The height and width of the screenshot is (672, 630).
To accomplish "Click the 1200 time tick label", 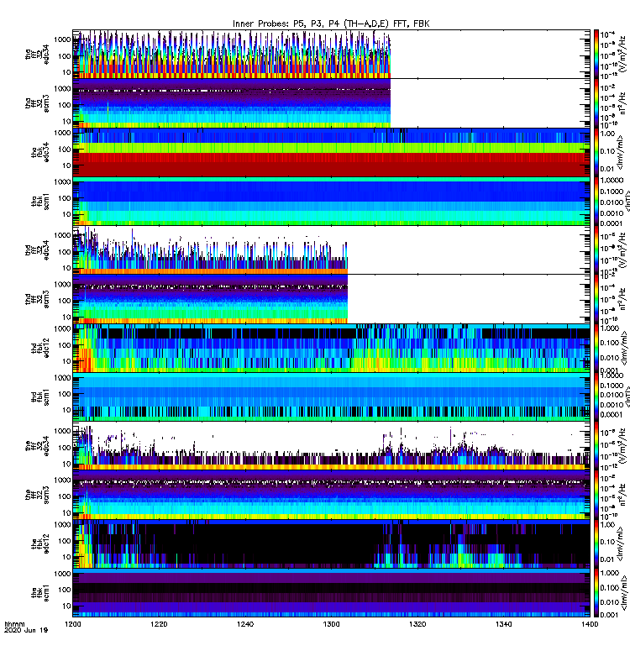I will [x=73, y=624].
